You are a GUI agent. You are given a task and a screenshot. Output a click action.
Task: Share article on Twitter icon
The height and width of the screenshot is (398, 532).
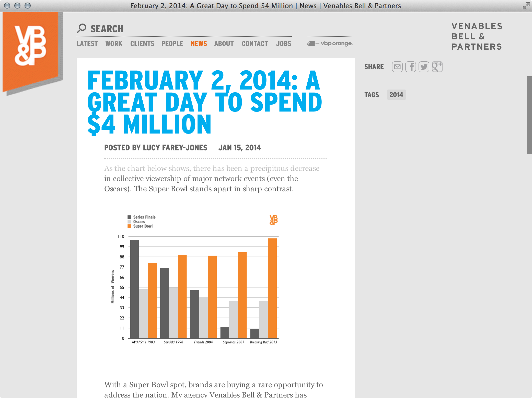tap(424, 67)
